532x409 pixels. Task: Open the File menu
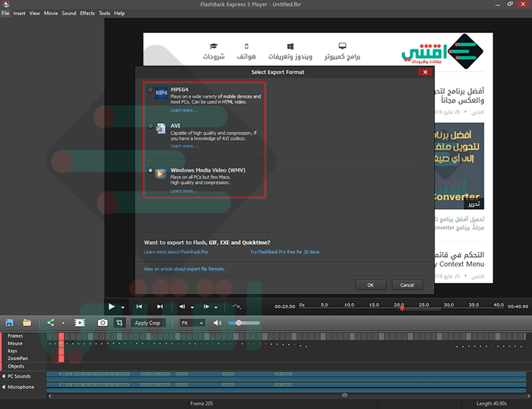pyautogui.click(x=5, y=13)
